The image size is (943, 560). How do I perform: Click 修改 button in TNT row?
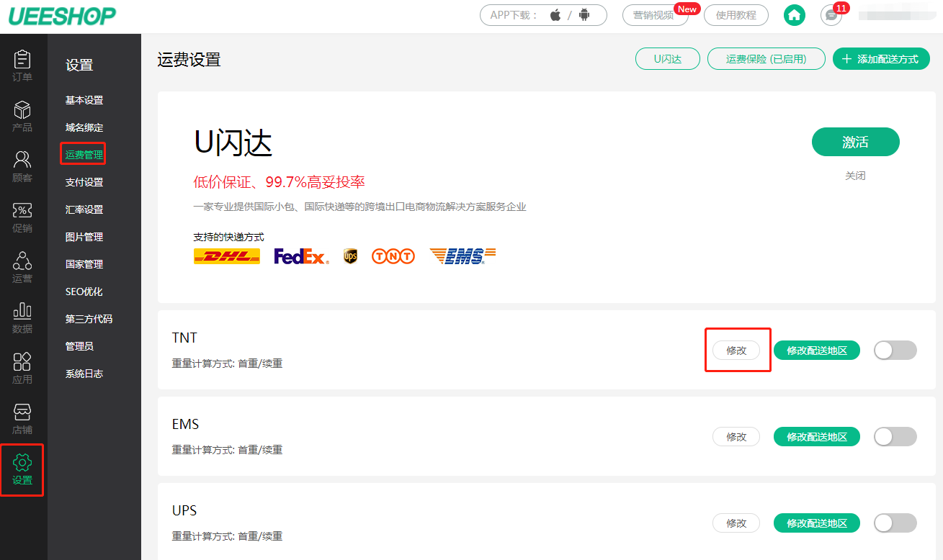click(x=736, y=351)
